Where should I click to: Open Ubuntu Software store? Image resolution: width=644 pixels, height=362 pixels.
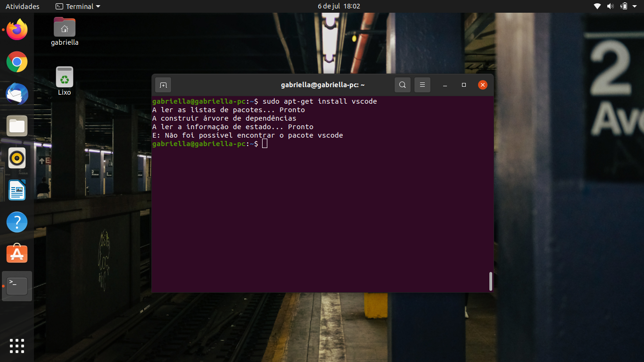17,254
